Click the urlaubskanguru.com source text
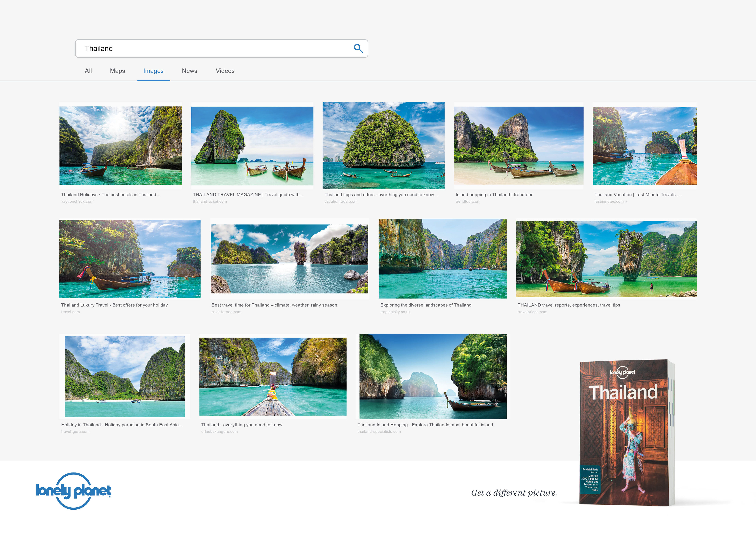Screen dimensions: 756x535 coord(219,432)
